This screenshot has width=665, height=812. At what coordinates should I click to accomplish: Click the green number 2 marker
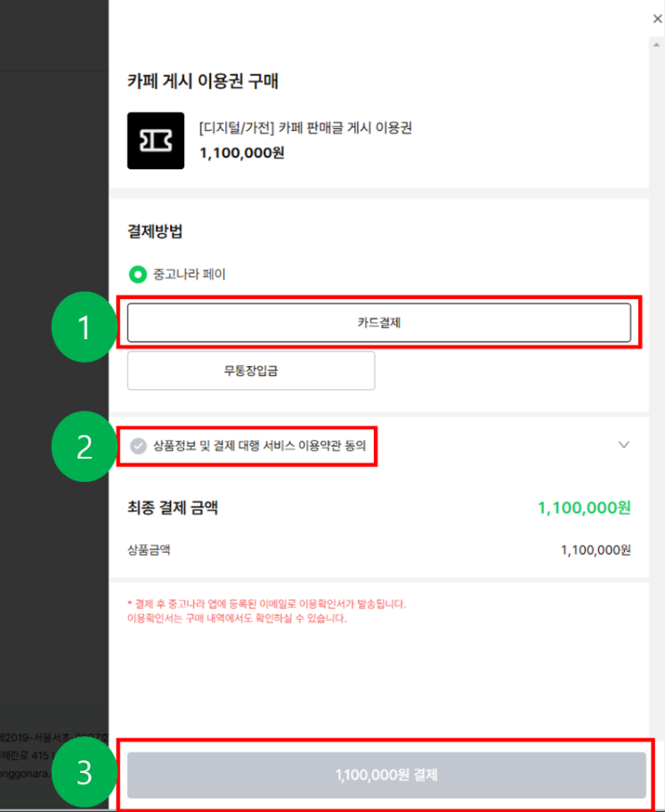85,447
